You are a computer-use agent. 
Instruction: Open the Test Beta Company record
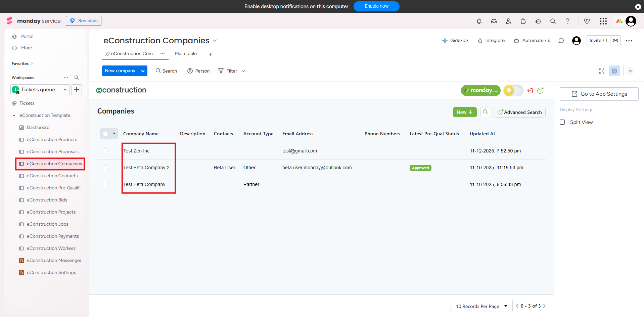tap(144, 185)
